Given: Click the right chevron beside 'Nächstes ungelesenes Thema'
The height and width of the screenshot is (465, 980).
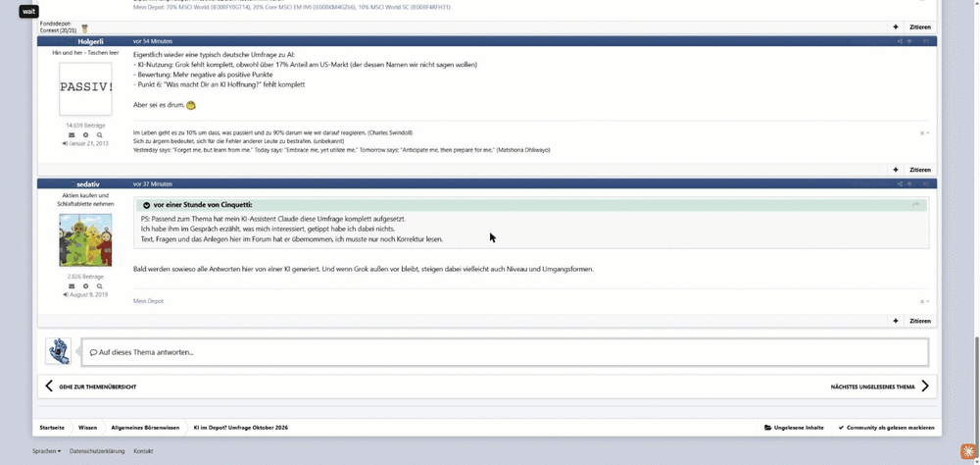Looking at the screenshot, I should coord(925,387).
